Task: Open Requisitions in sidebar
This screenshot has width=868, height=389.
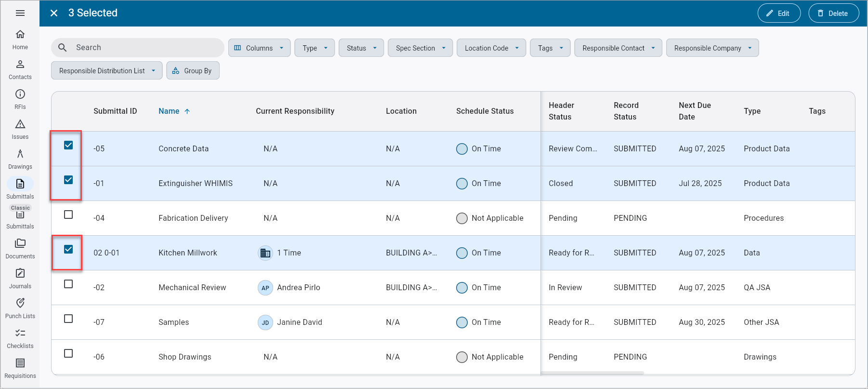Action: coord(20,368)
